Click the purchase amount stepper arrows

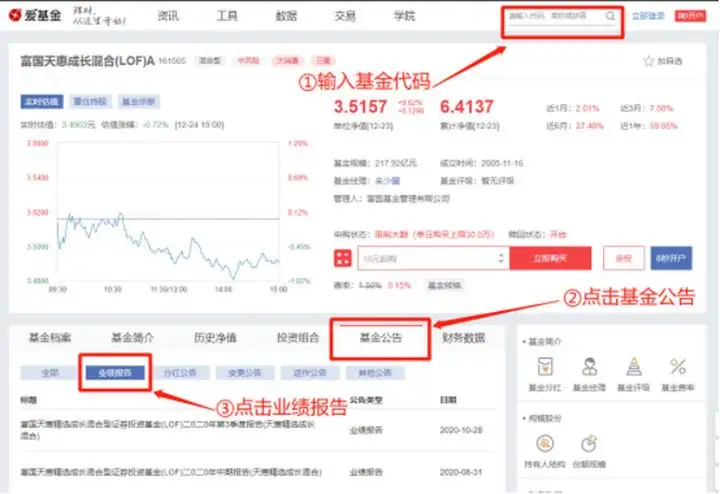(501, 258)
